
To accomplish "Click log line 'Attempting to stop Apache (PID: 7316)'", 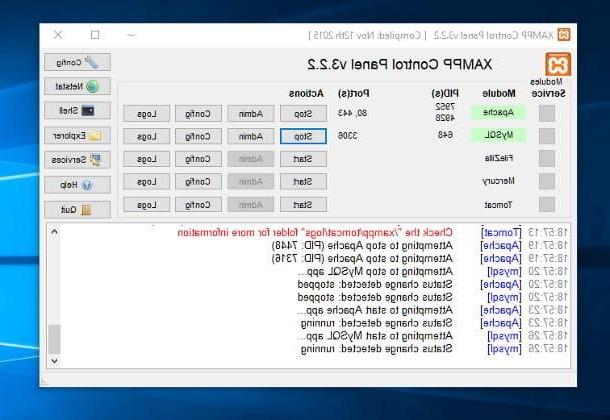I will click(x=362, y=258).
